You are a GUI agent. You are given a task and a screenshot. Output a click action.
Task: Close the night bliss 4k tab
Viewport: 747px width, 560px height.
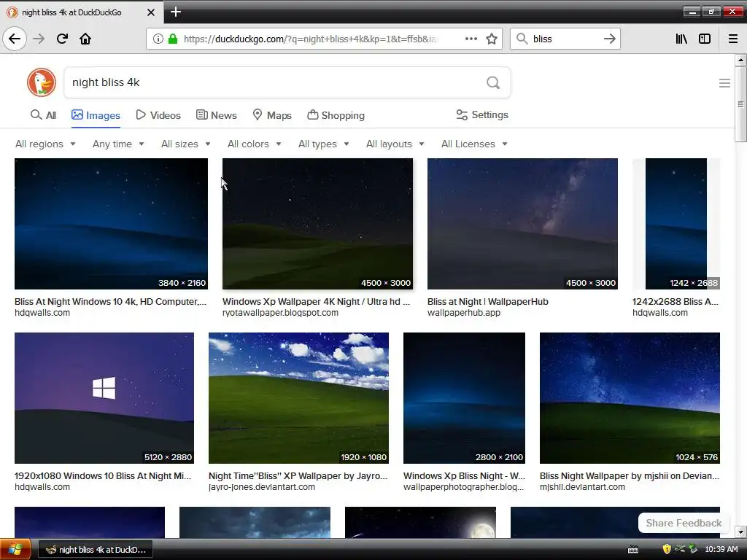point(150,12)
